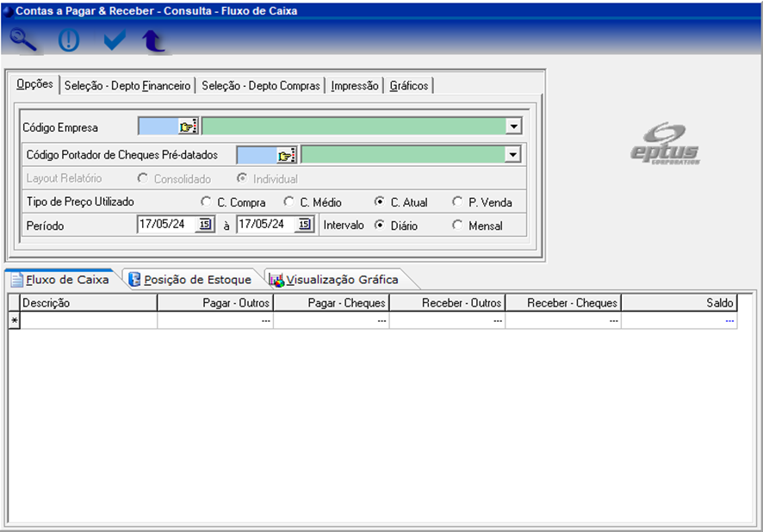Open the Gráficos tab
Screen dimensions: 763x532
pos(408,85)
